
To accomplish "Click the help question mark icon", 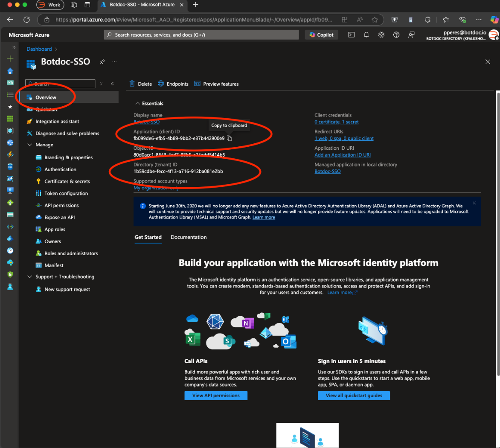I will 396,35.
